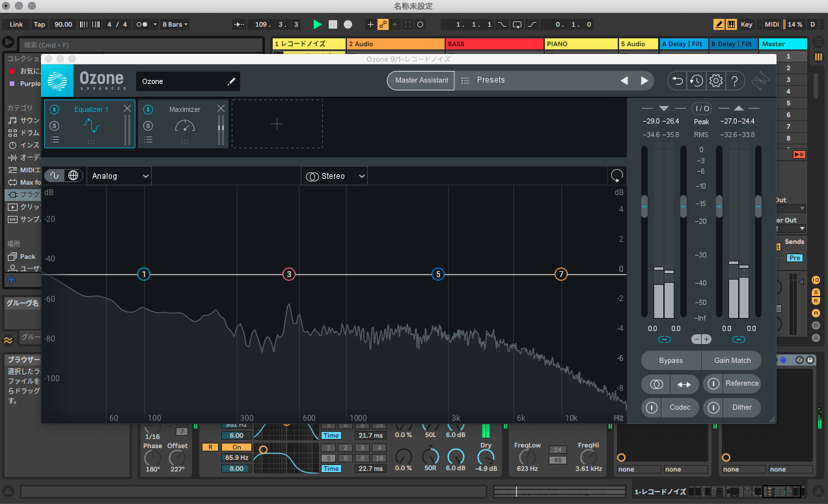
Task: Launch the Master Assistant
Action: 422,80
